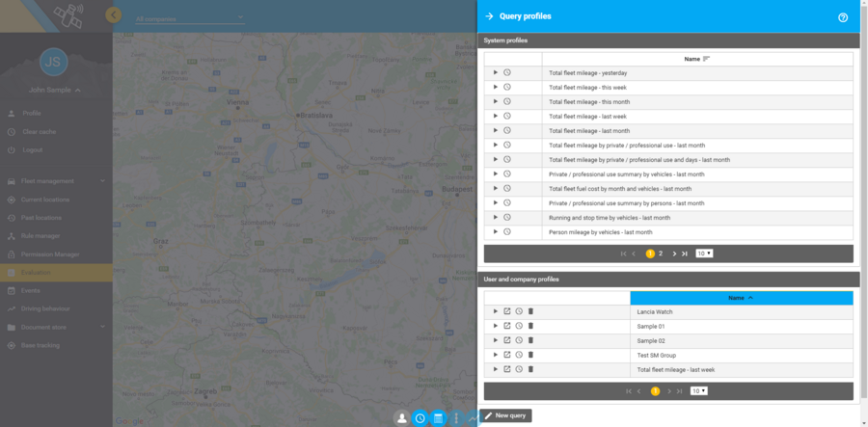
Task: Delete the Lancia Watch profile
Action: [x=530, y=311]
